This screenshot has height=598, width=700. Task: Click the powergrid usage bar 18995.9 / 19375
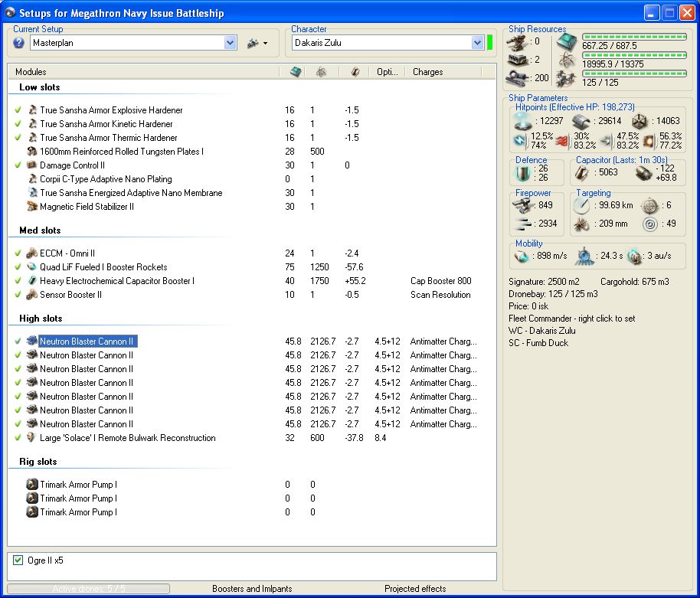pyautogui.click(x=634, y=55)
